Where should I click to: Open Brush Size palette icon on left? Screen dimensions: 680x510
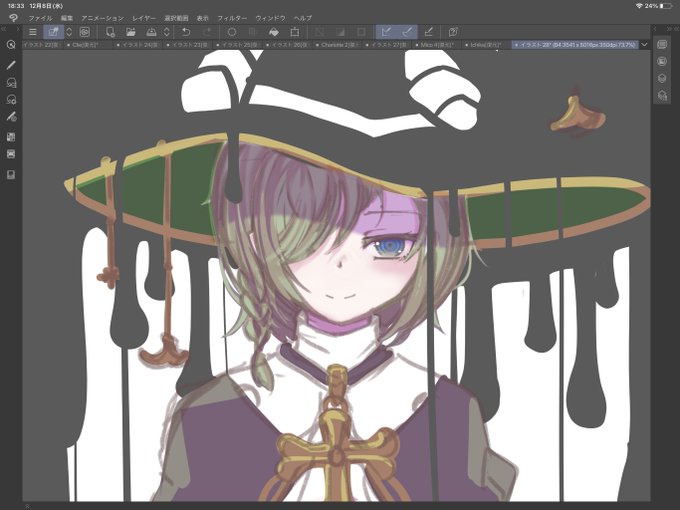click(x=11, y=117)
